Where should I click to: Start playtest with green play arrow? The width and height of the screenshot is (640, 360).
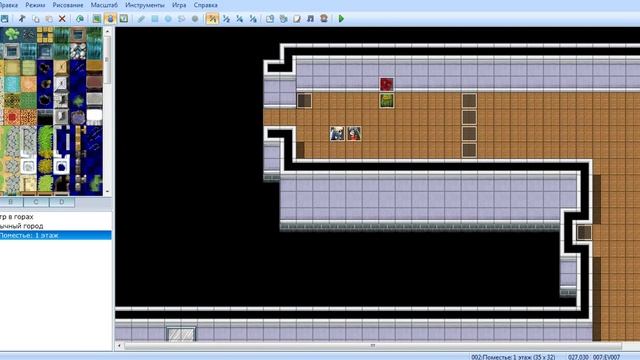tap(342, 19)
